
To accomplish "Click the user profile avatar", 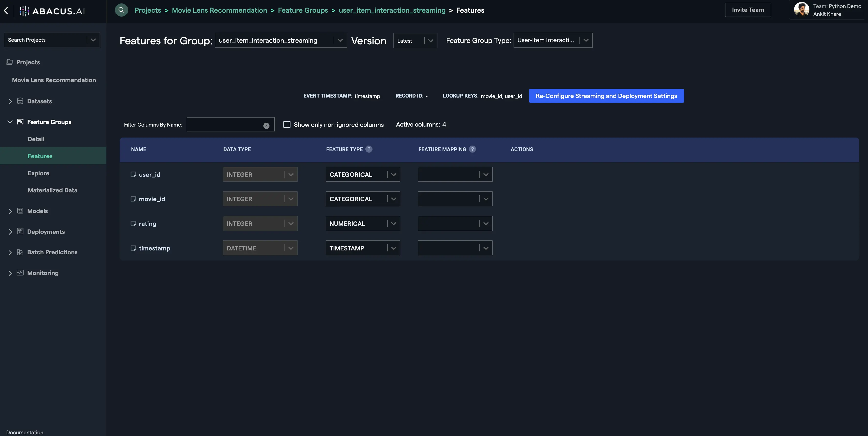I will [801, 10].
